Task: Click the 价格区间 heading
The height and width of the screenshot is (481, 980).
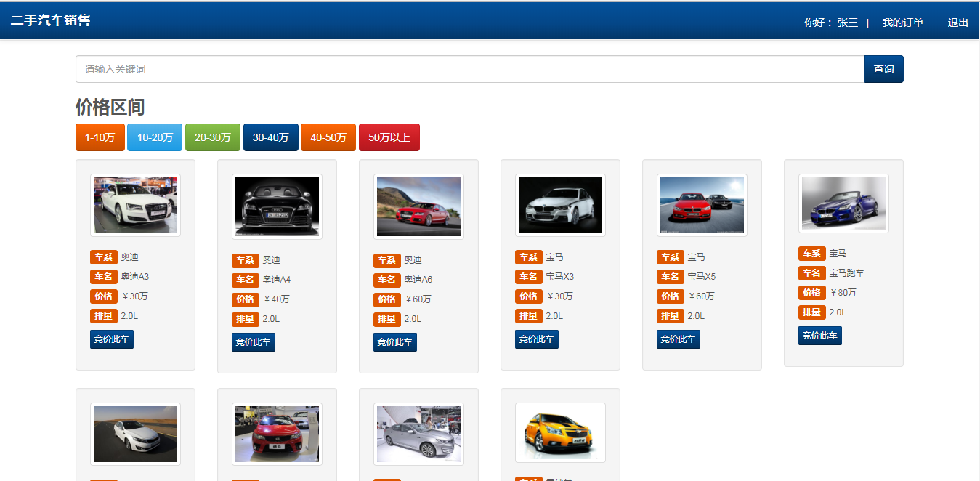Action: click(110, 108)
